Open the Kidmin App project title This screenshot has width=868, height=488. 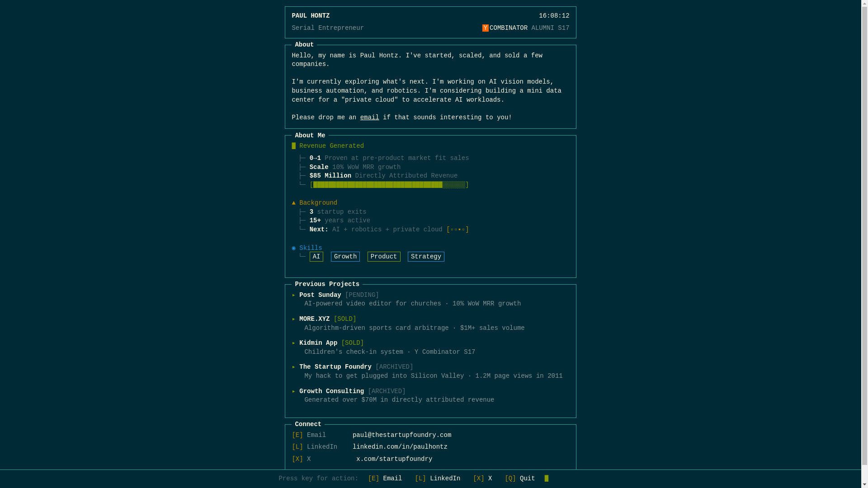pyautogui.click(x=318, y=343)
